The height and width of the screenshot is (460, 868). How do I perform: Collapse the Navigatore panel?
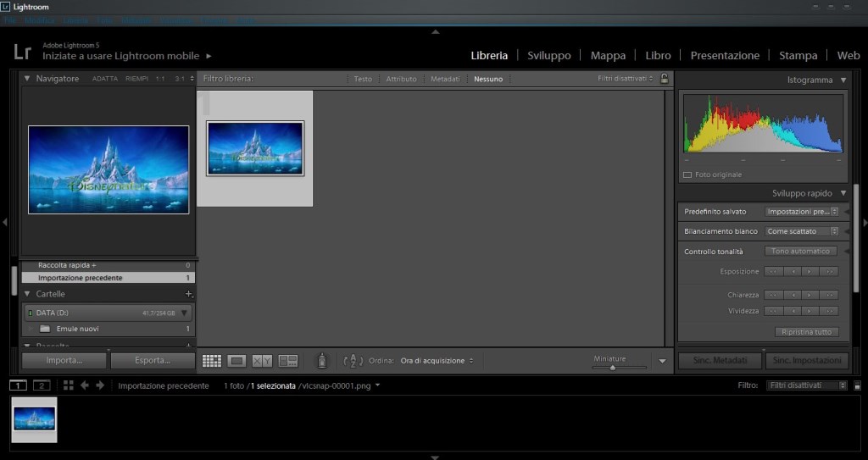26,79
